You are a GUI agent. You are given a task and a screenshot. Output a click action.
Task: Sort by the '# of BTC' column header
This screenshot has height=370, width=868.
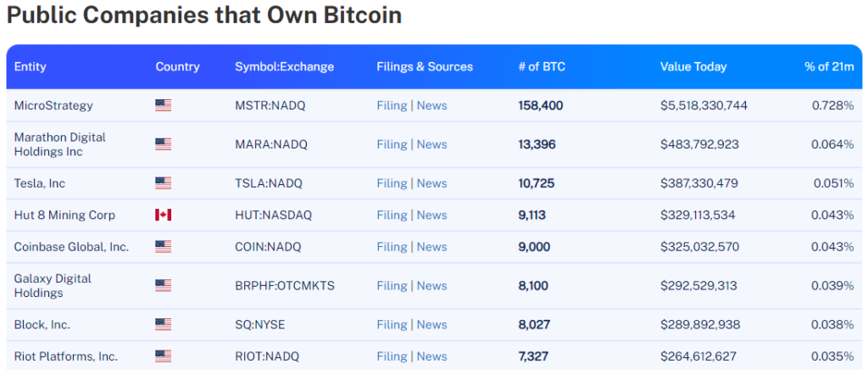pyautogui.click(x=542, y=67)
